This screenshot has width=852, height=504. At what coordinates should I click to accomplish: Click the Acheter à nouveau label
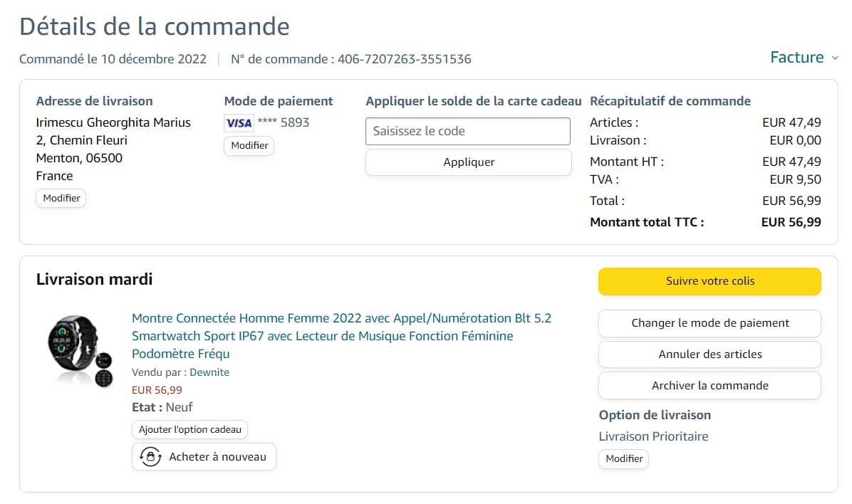click(x=217, y=457)
